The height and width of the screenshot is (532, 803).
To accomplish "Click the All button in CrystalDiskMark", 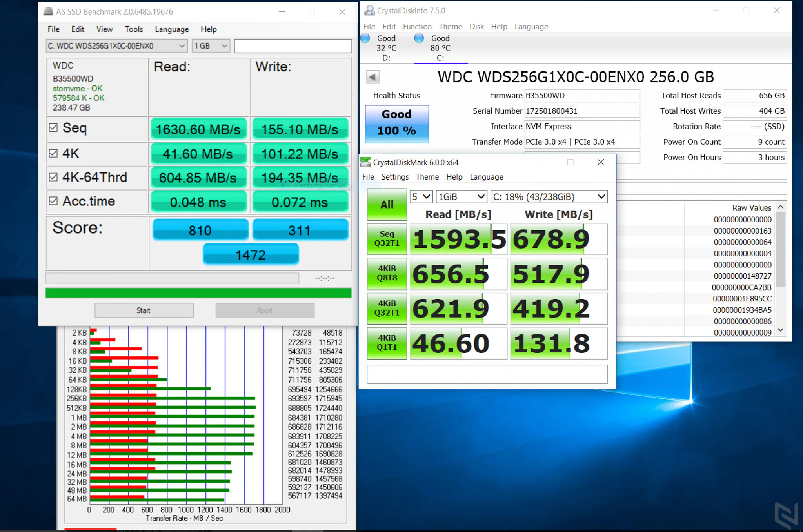I will (x=387, y=204).
